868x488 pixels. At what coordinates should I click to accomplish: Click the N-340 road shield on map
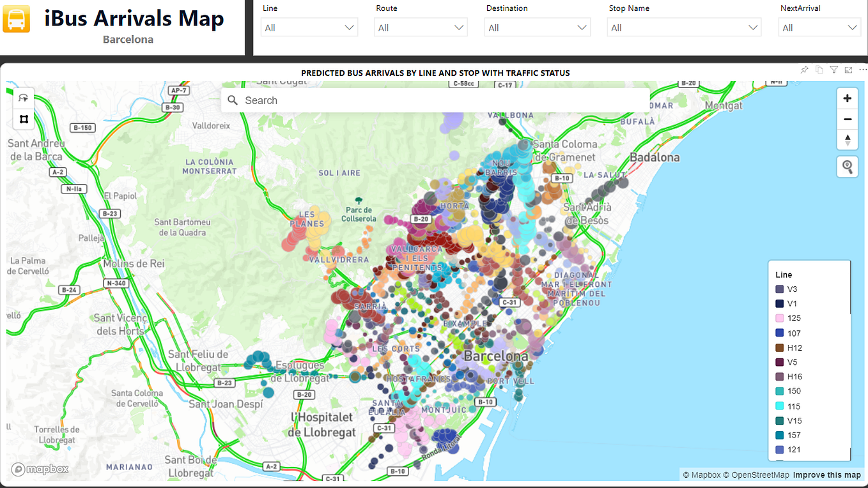click(x=116, y=283)
